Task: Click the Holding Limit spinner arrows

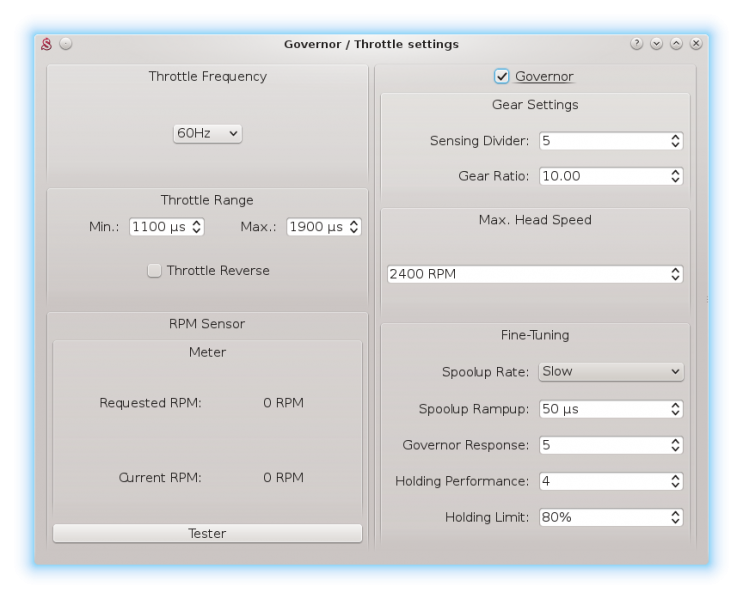Action: [675, 517]
